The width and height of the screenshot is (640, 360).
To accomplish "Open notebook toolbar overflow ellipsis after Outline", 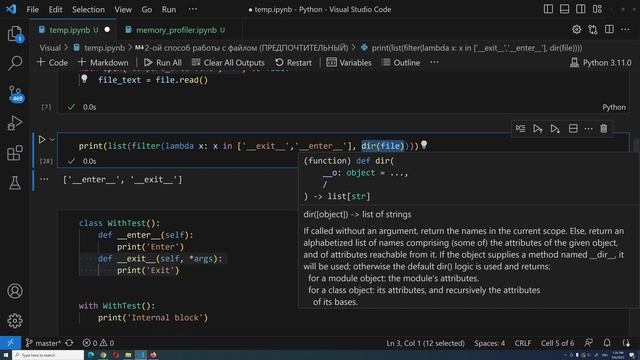I will point(434,62).
